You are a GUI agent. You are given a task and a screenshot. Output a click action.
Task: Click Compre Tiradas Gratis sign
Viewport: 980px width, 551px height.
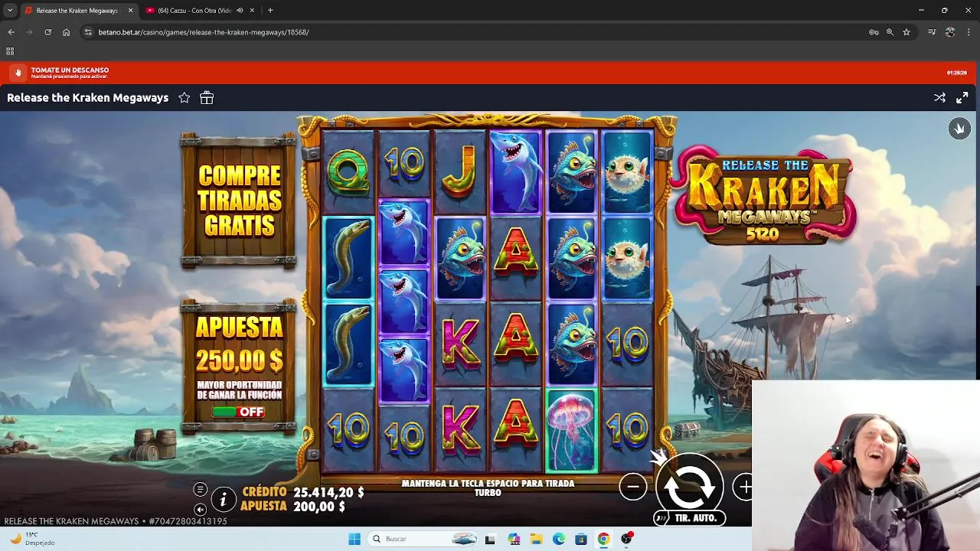(238, 201)
